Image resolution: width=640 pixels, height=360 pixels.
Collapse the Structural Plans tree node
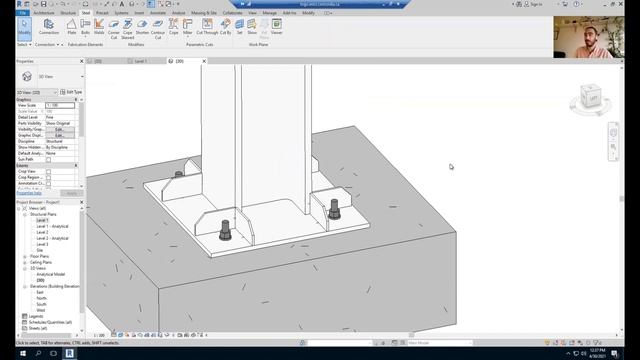click(x=25, y=214)
